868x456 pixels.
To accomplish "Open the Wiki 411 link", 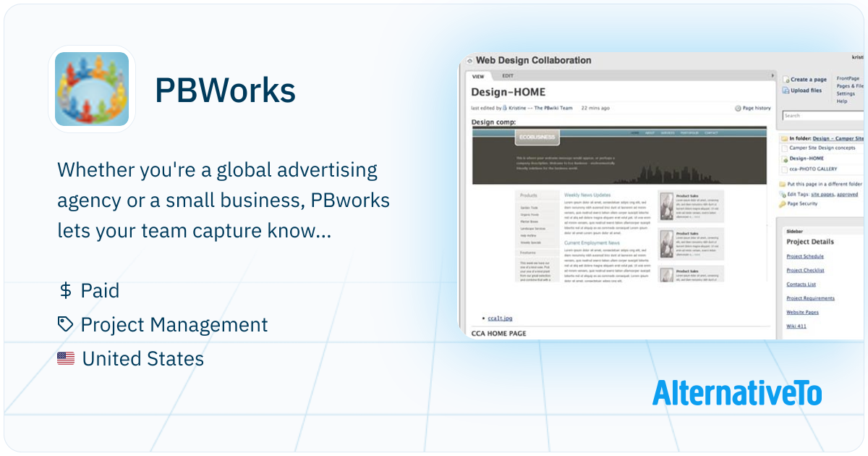I will pyautogui.click(x=796, y=326).
